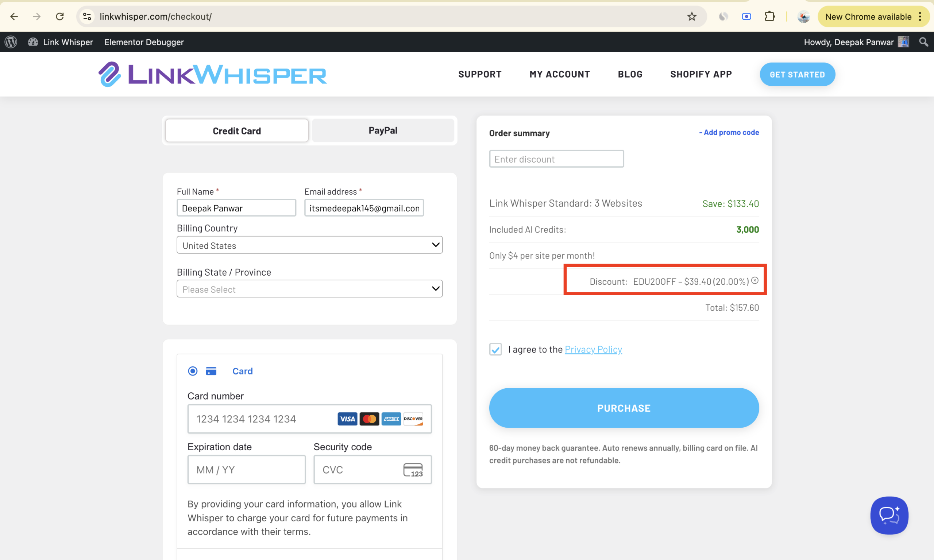
Task: Click the LinkWhisper logo
Action: (x=213, y=74)
